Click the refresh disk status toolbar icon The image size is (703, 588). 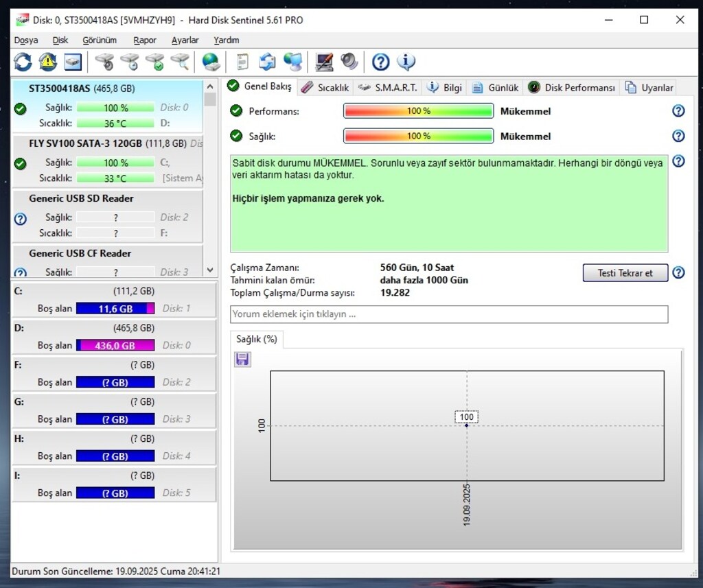[x=23, y=62]
